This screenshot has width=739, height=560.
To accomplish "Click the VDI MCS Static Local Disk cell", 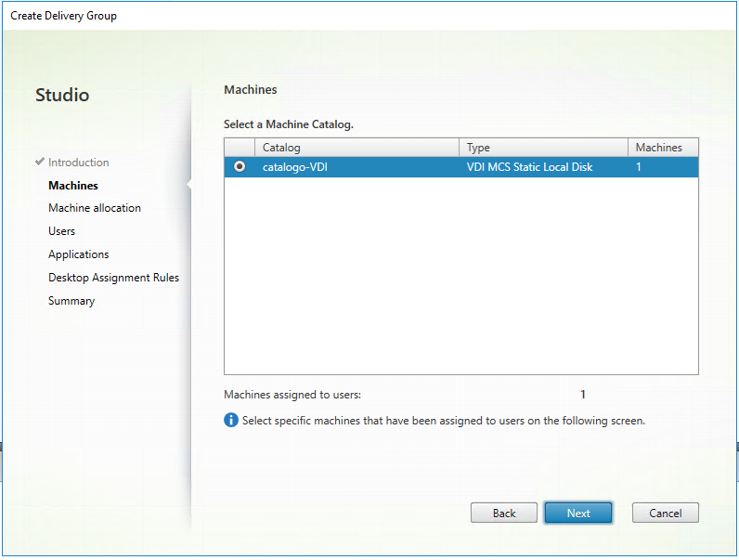I will [x=529, y=167].
